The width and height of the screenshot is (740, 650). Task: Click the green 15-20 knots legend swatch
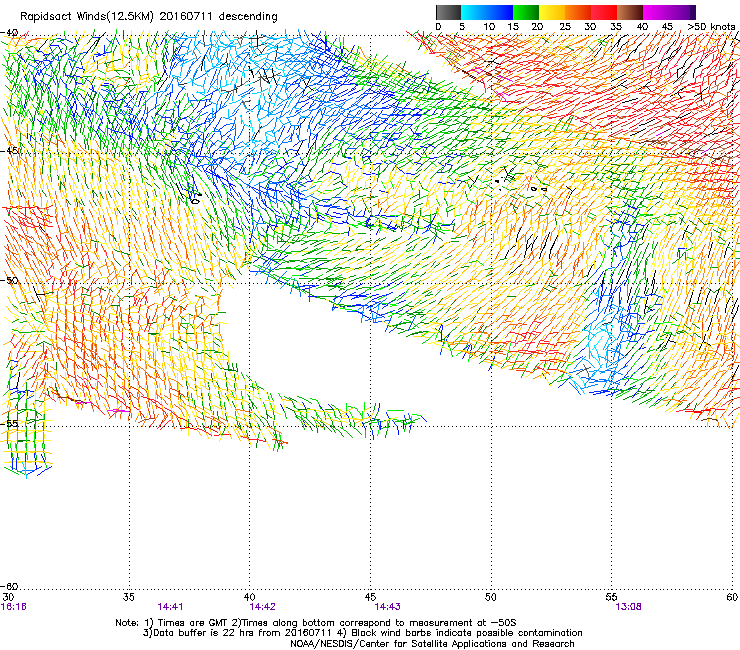tap(526, 12)
